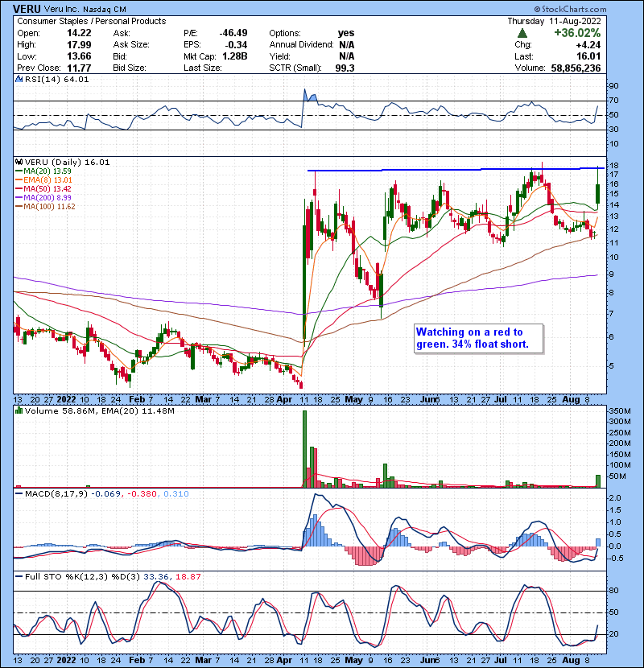Click the VERU (Daily) 16.01 chart label
This screenshot has height=668, width=644.
point(67,162)
